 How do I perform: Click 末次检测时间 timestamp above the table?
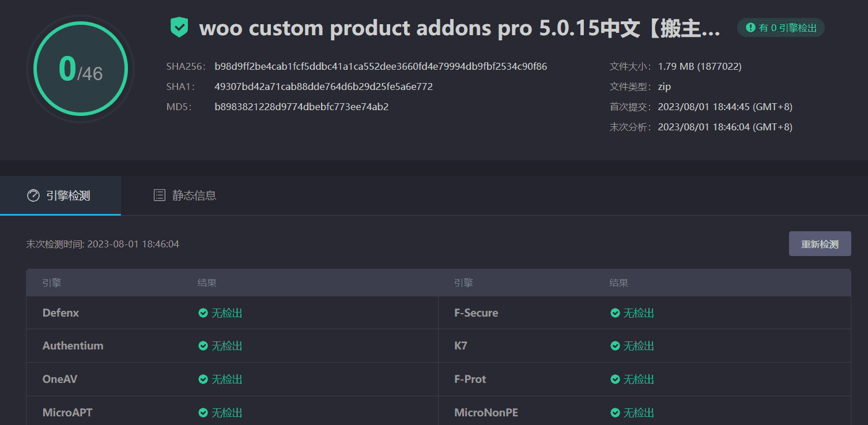click(103, 244)
